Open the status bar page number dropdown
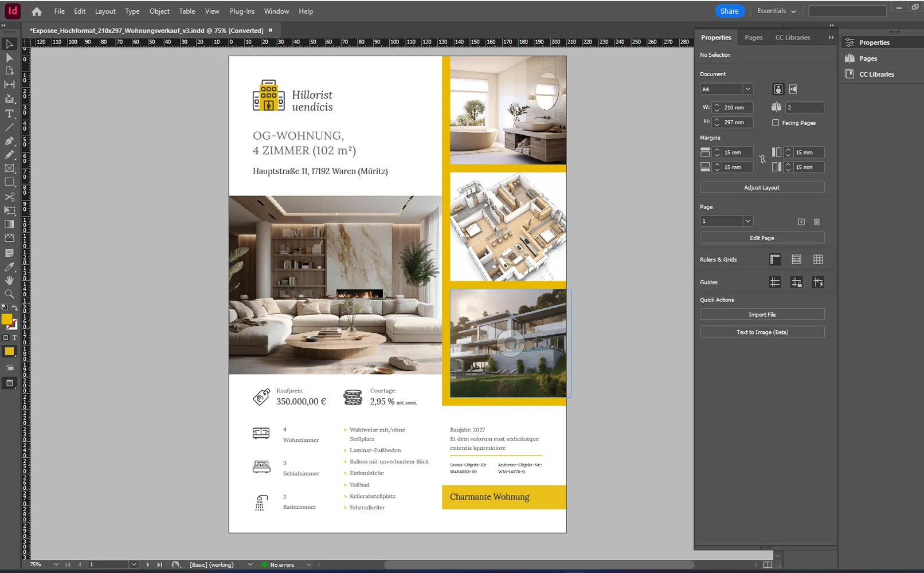 [x=134, y=564]
